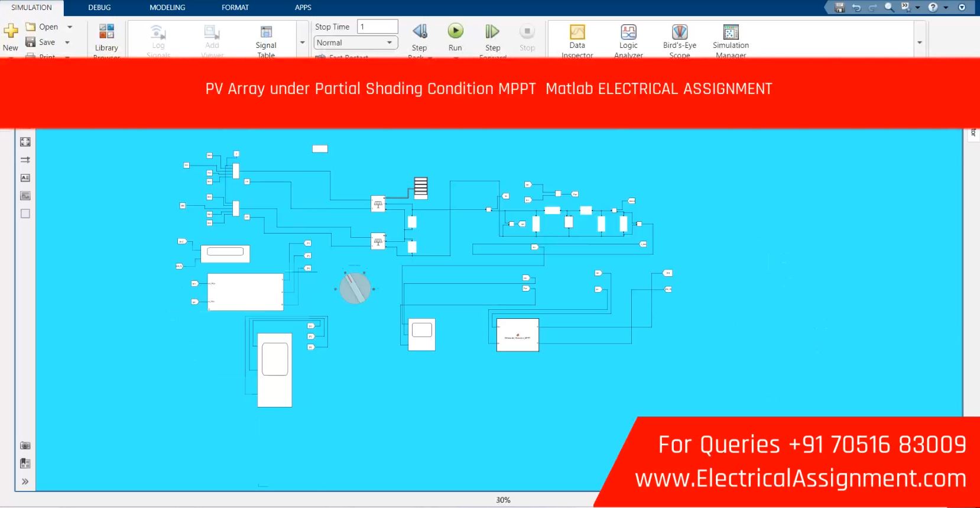Click the rotary switch knob on canvas
The height and width of the screenshot is (508, 980).
355,288
